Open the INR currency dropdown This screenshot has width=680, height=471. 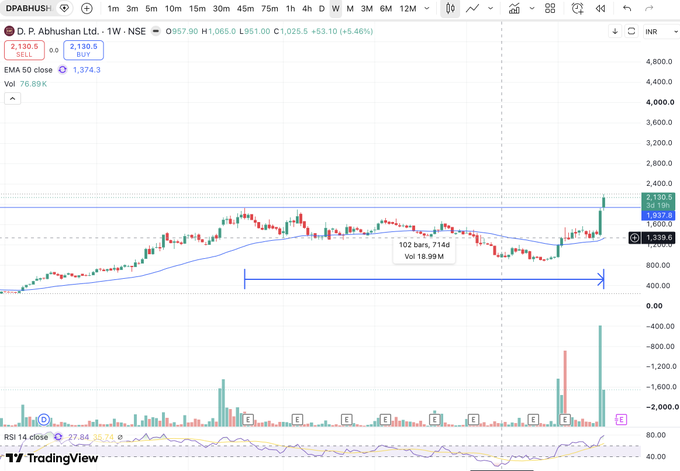coord(660,32)
